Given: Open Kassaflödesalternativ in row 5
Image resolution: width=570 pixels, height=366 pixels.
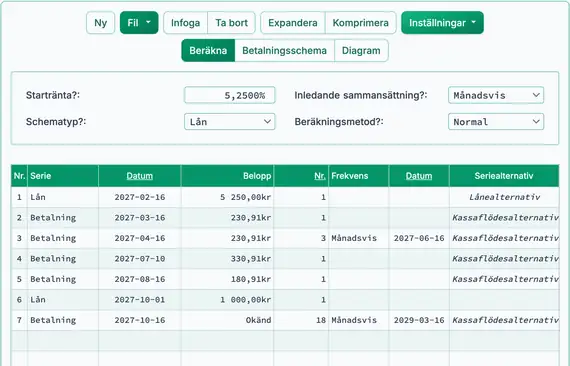Looking at the screenshot, I should tap(504, 279).
